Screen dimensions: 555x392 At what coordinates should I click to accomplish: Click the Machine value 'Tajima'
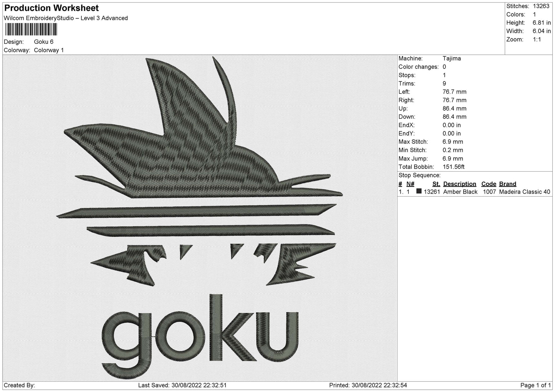tap(452, 58)
